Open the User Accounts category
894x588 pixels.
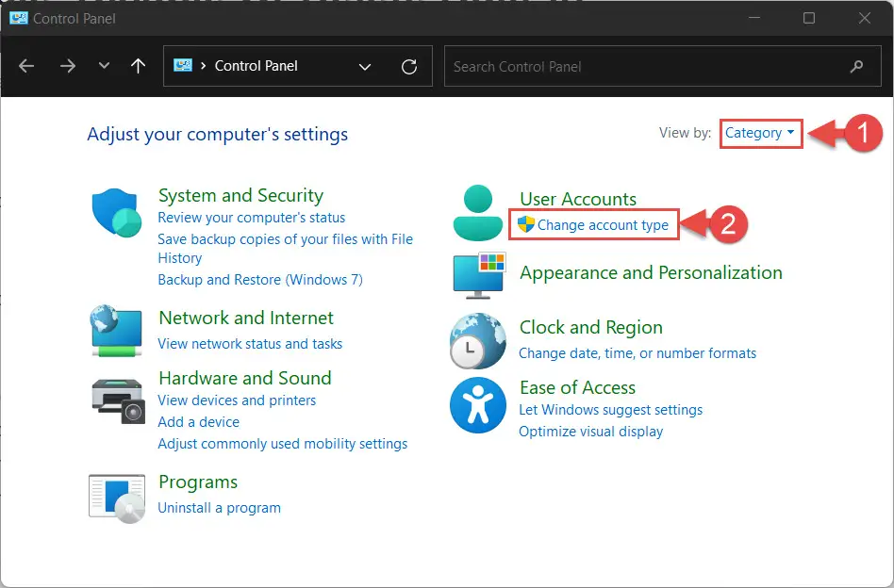578,199
